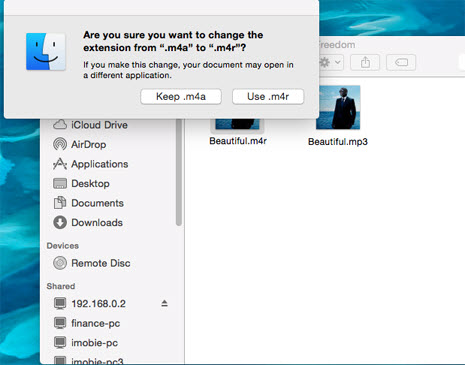Click the Edit Tags toolbar icon

pyautogui.click(x=401, y=62)
